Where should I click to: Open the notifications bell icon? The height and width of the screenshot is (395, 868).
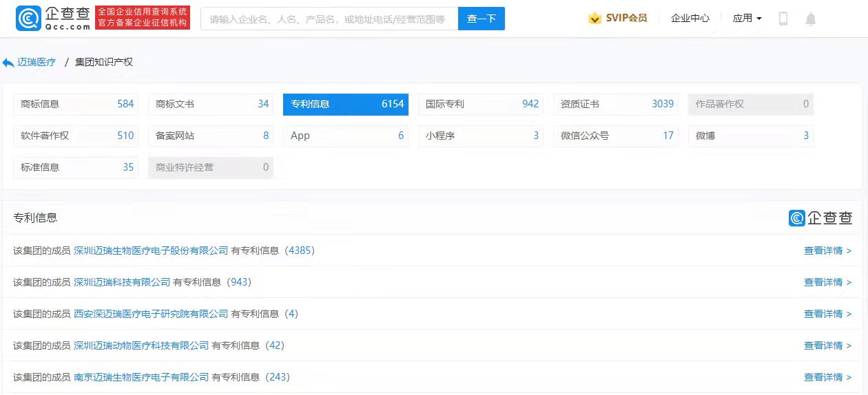pyautogui.click(x=811, y=19)
